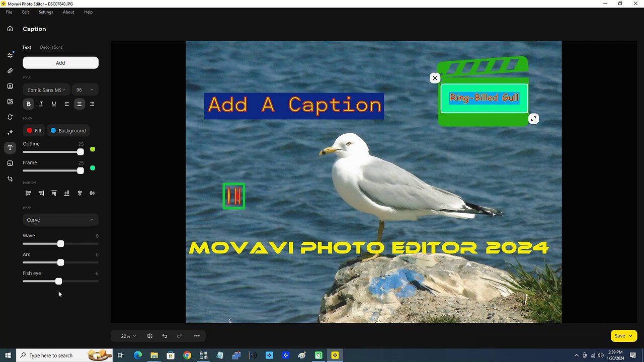Delete the Ring-Billed Gull caption with X

pyautogui.click(x=435, y=78)
